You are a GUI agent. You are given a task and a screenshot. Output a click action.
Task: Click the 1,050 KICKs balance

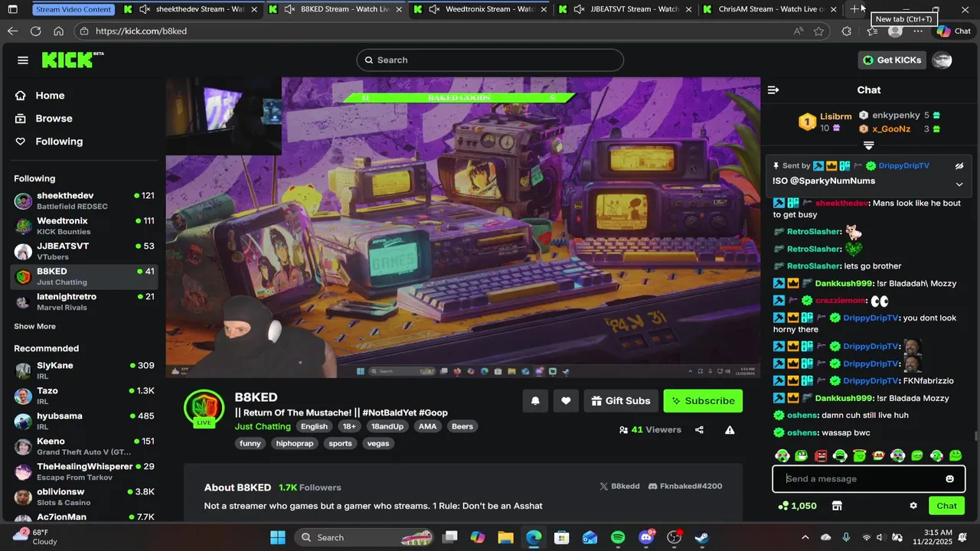click(x=797, y=506)
